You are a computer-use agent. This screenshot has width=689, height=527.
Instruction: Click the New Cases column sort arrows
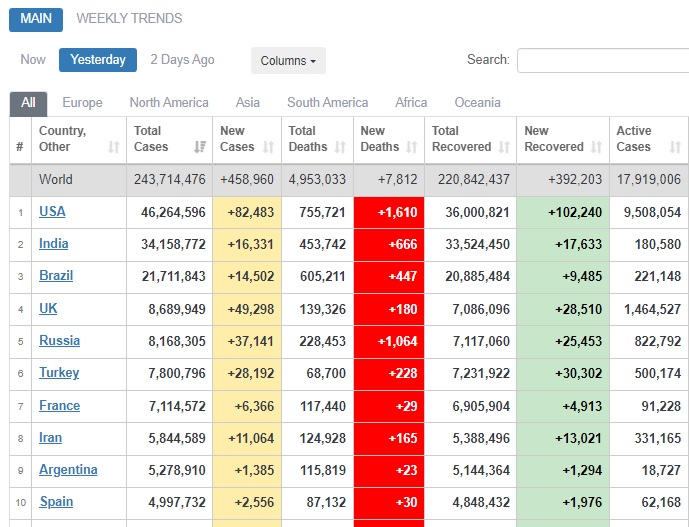coord(269,147)
